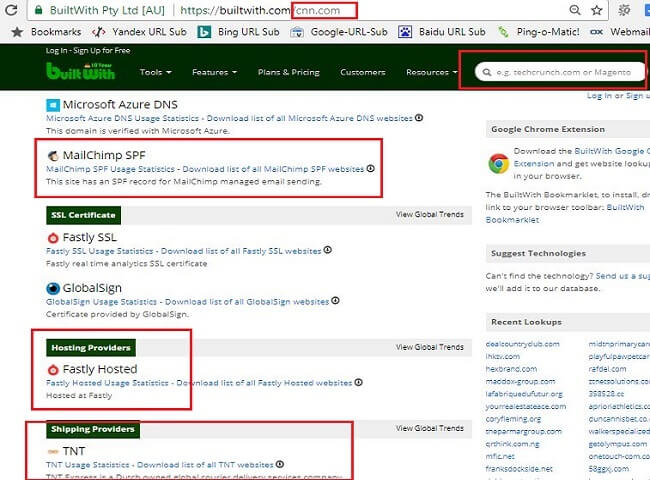Expand the Resources dropdown menu
Image resolution: width=650 pixels, height=480 pixels.
[x=432, y=72]
